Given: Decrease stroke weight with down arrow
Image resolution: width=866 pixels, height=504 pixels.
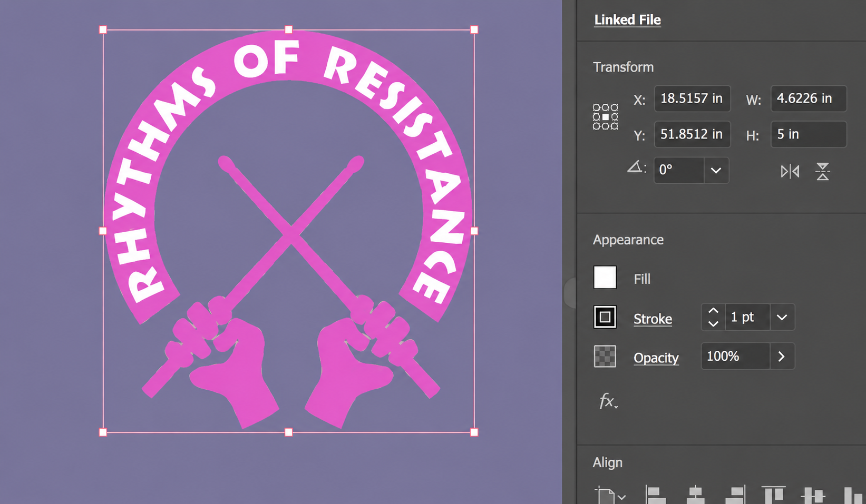Looking at the screenshot, I should (x=713, y=323).
